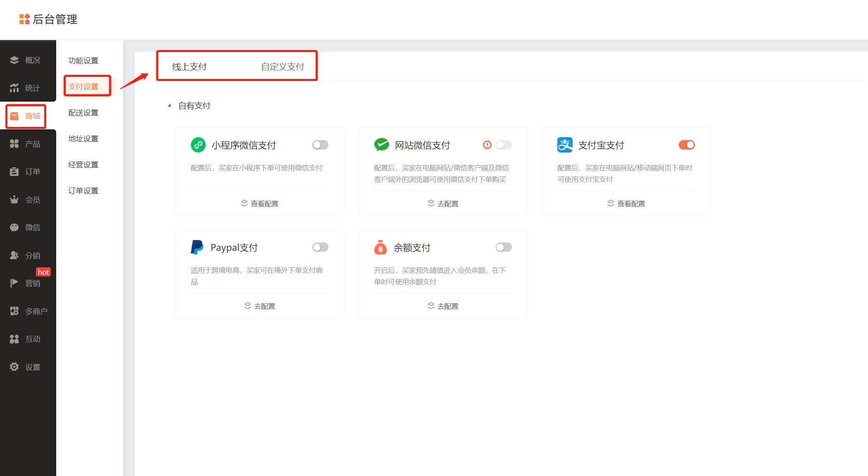This screenshot has height=476, width=868.
Task: Disable the 支付宝支付 switch
Action: (687, 145)
